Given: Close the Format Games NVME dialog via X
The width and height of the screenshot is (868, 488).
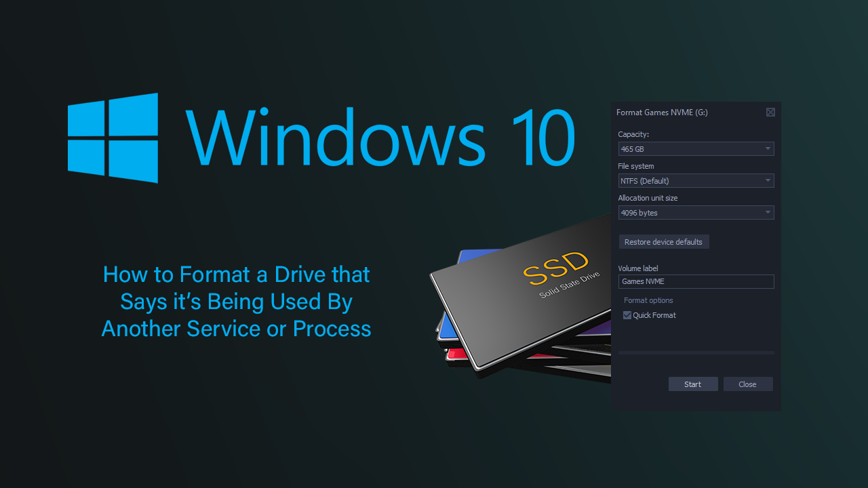Looking at the screenshot, I should tap(770, 113).
